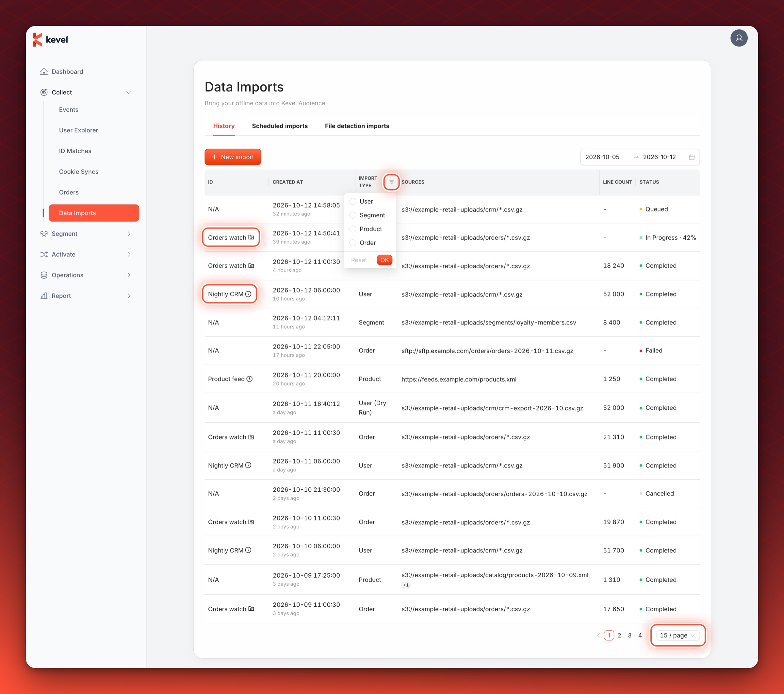Click the Segment people icon

[44, 234]
